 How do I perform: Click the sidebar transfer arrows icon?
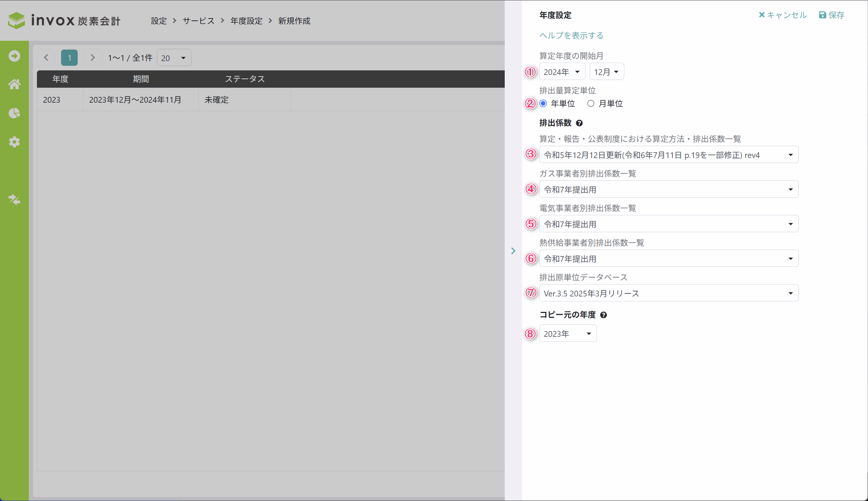(x=14, y=200)
